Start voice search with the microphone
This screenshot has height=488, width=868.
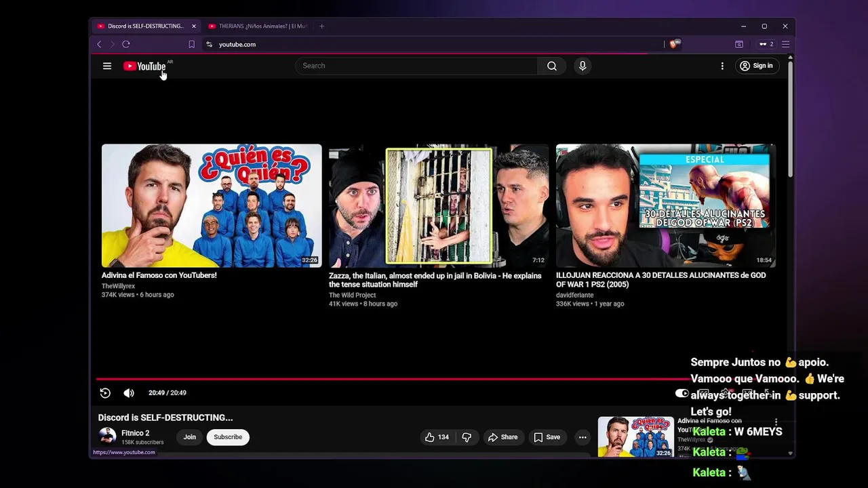tap(583, 66)
